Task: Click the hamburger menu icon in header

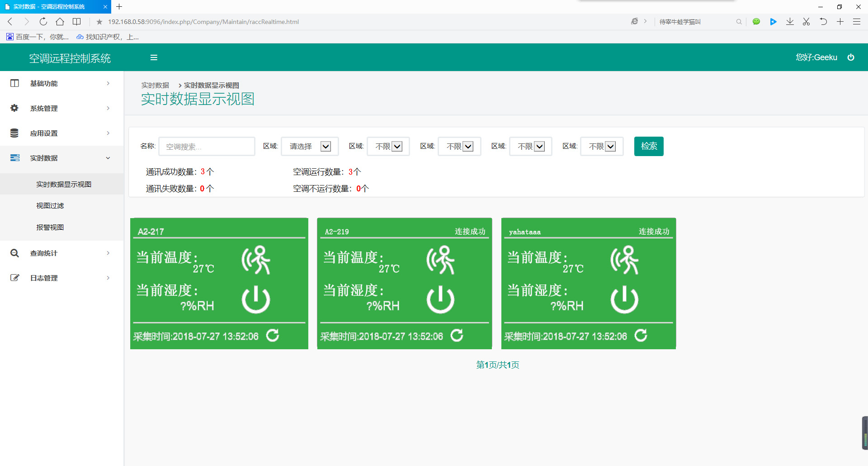Action: 154,57
